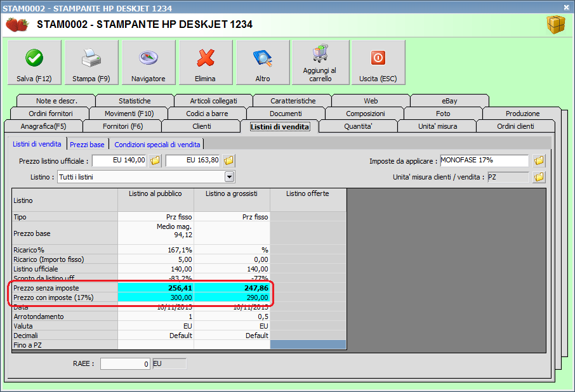Viewport: 575px width, 392px height.
Task: Click the Arrotondamento 0,5 cell
Action: [232, 317]
